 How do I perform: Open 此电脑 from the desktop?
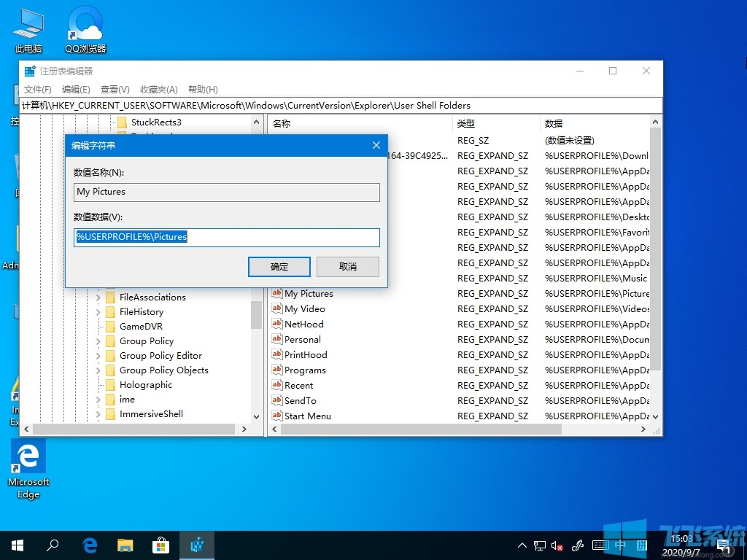tap(27, 26)
